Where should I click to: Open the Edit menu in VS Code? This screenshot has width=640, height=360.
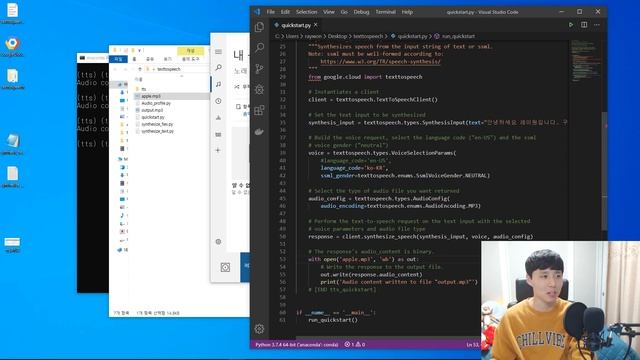point(285,12)
